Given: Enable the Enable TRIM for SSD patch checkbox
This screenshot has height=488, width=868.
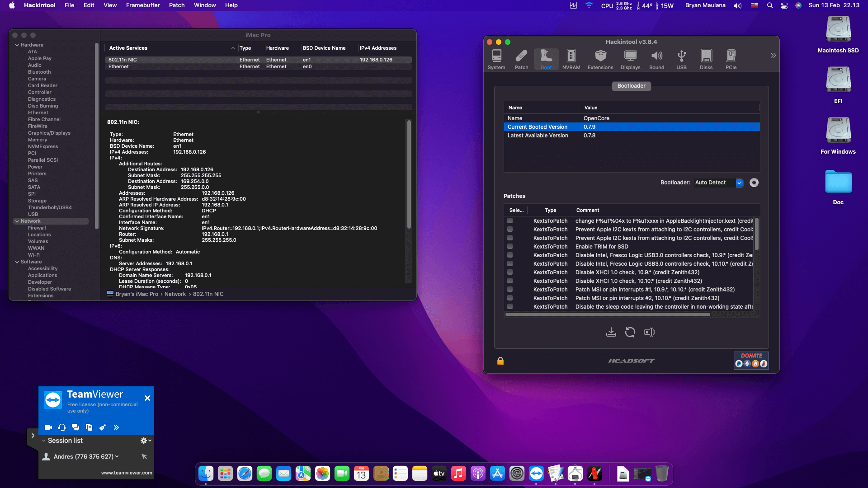Looking at the screenshot, I should (x=510, y=246).
